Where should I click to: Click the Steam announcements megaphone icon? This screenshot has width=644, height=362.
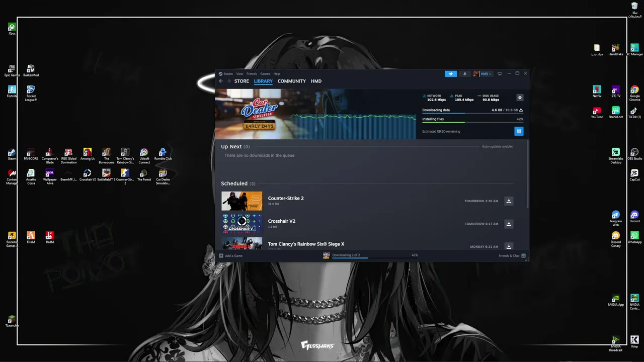pyautogui.click(x=451, y=74)
